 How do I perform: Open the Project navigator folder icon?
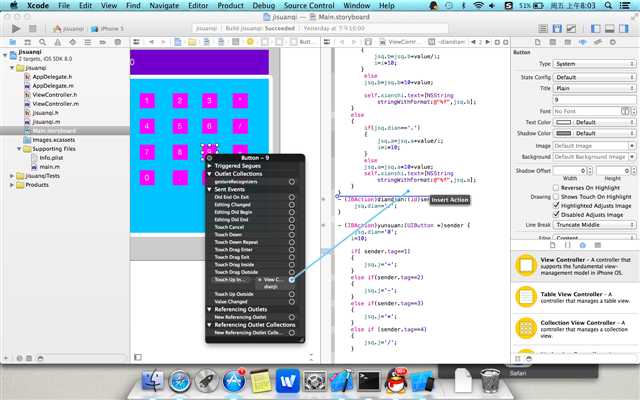[x=13, y=42]
